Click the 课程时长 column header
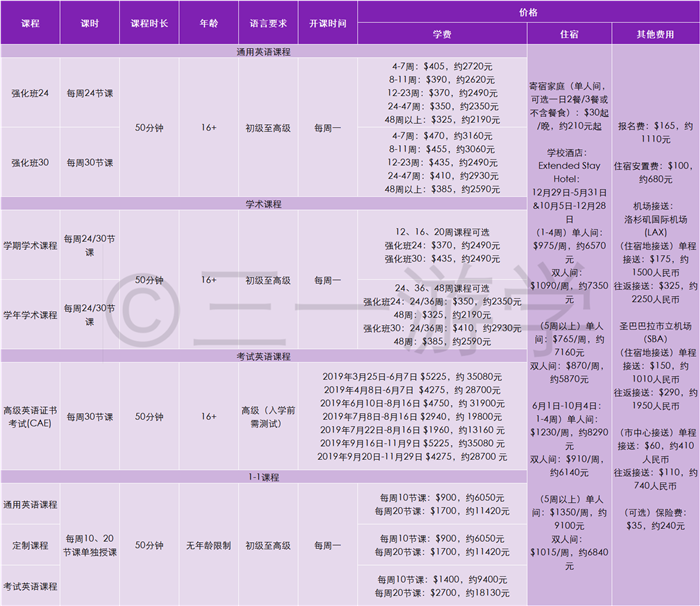Viewport: 700px width, 606px height. pyautogui.click(x=149, y=23)
